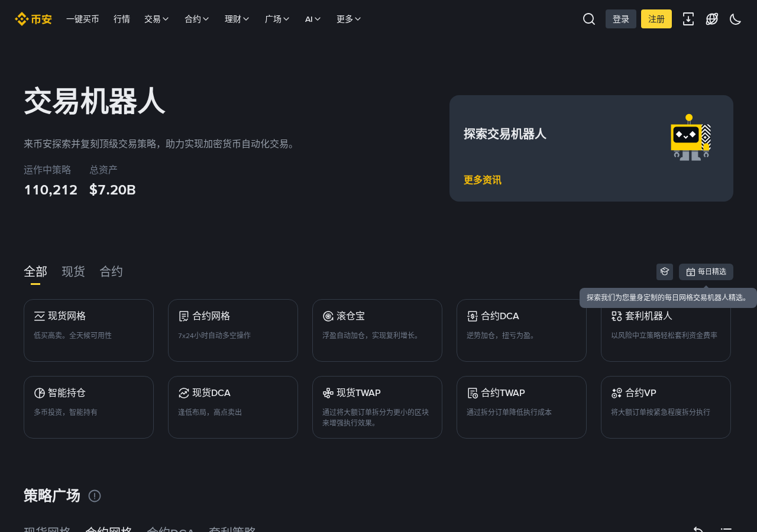Click 探索交易机器人 card title

click(505, 134)
